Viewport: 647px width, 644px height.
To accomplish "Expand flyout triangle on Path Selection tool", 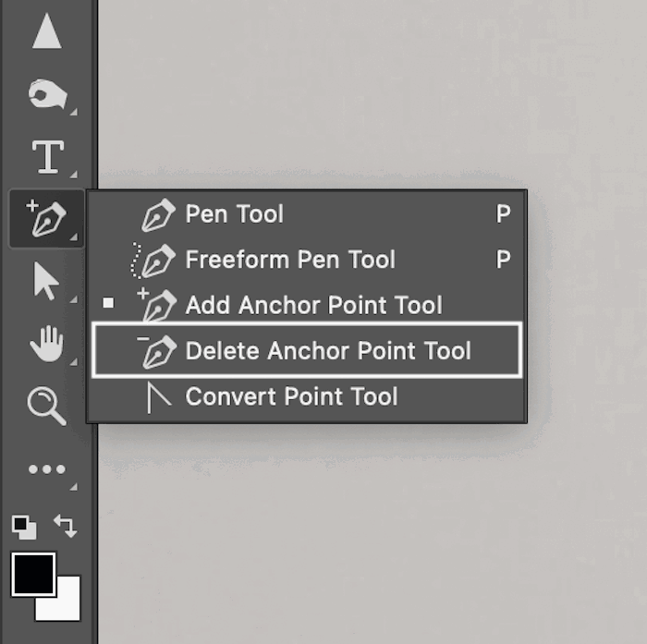I will pyautogui.click(x=73, y=300).
